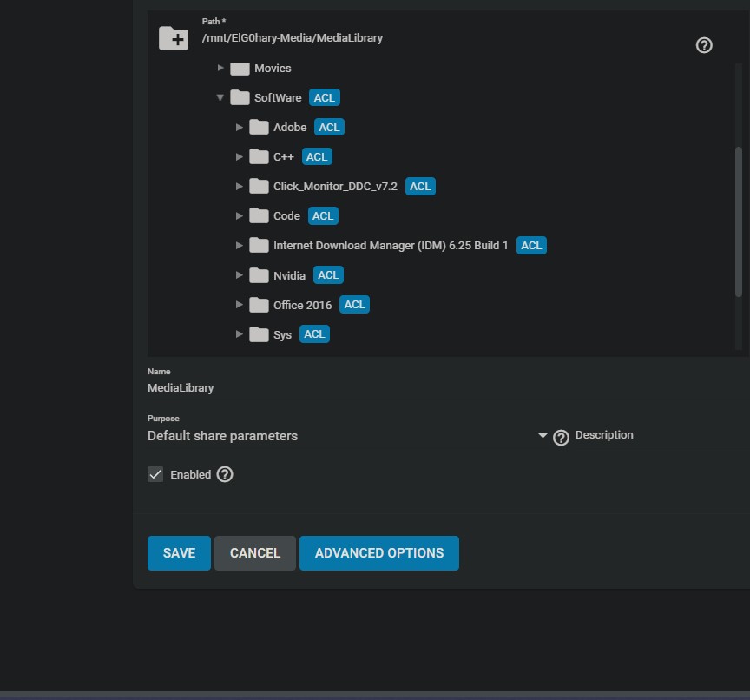The height and width of the screenshot is (700, 750).
Task: Open the help icon next to Enabled
Action: click(x=225, y=475)
